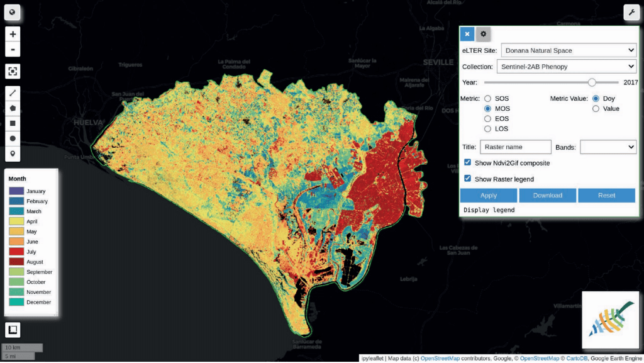Select the SOS metric radio button
Viewport: 644px width, 363px height.
tap(488, 99)
